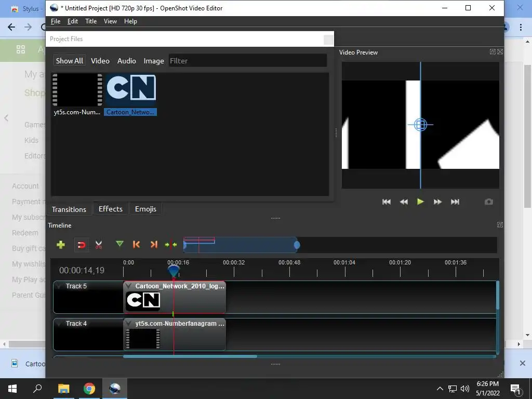The height and width of the screenshot is (399, 532).
Task: Click the 00:00:14,19 timecode display
Action: click(x=82, y=270)
